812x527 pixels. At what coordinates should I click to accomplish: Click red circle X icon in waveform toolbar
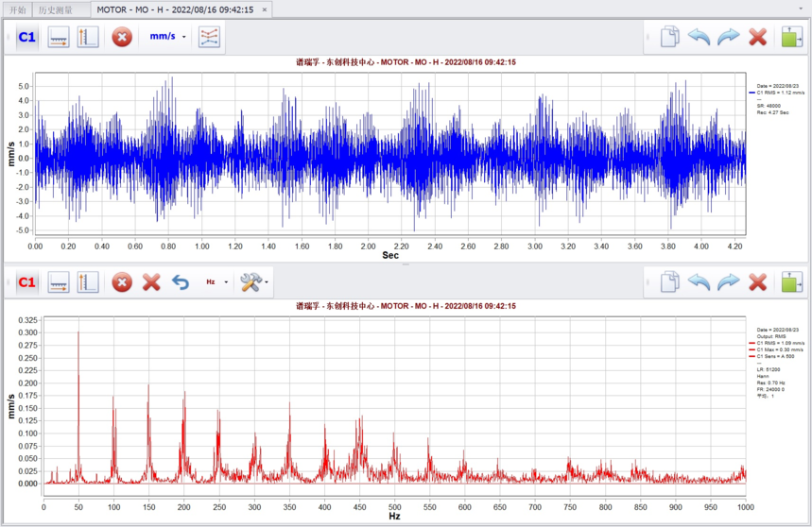[122, 38]
